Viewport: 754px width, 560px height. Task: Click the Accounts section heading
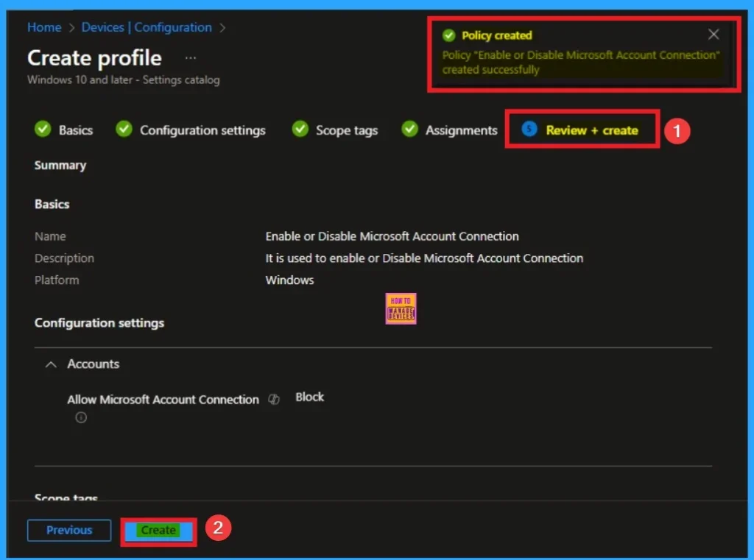click(94, 364)
